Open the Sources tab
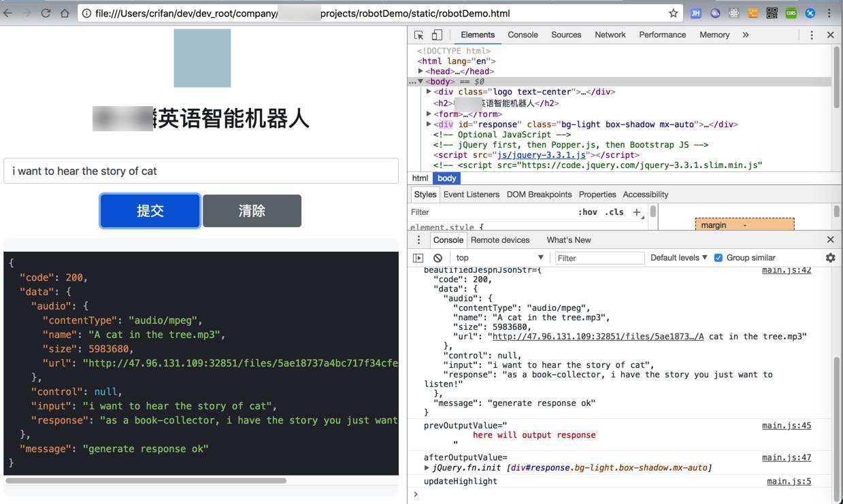This screenshot has width=843, height=504. (x=566, y=35)
